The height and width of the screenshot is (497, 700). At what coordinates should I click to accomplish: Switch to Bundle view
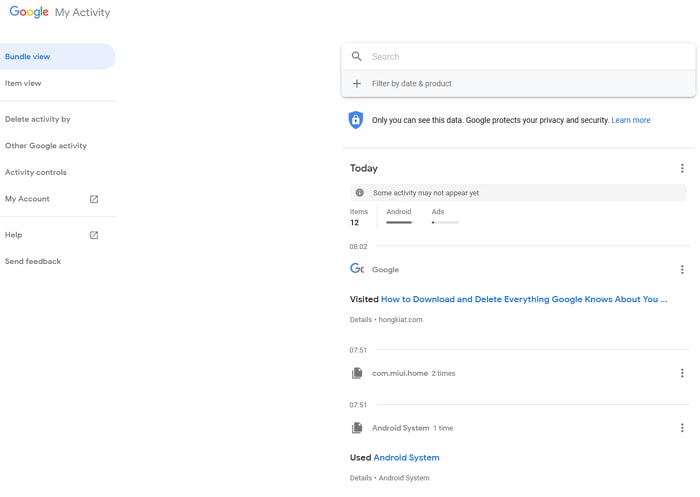58,57
